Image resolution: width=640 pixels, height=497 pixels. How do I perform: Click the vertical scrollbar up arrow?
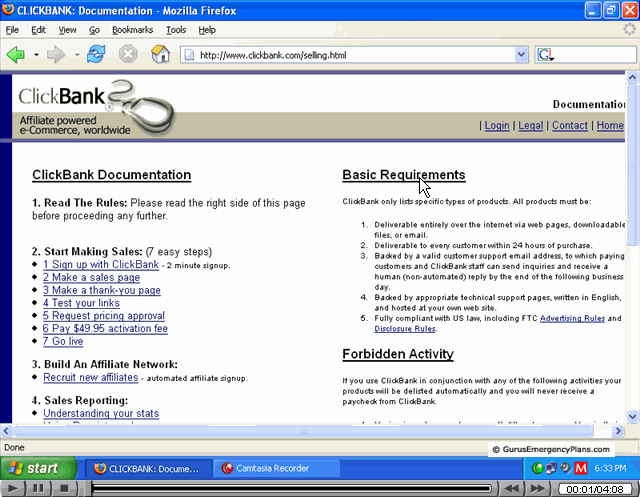[x=632, y=77]
